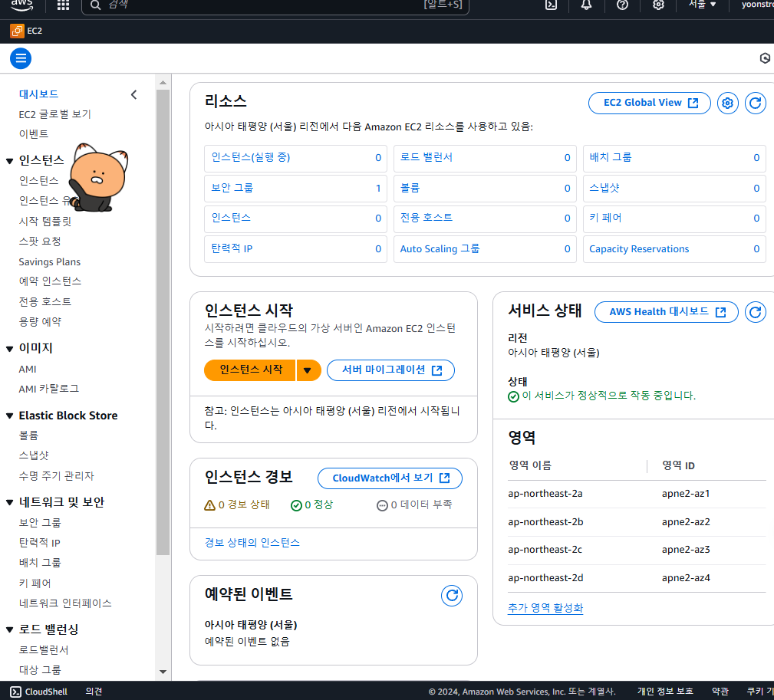Open 키 페어 resource tile link
The height and width of the screenshot is (700, 774).
click(x=605, y=218)
